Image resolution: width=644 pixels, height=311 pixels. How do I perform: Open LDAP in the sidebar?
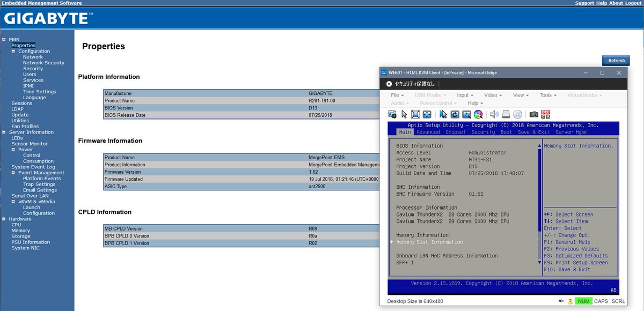point(18,109)
